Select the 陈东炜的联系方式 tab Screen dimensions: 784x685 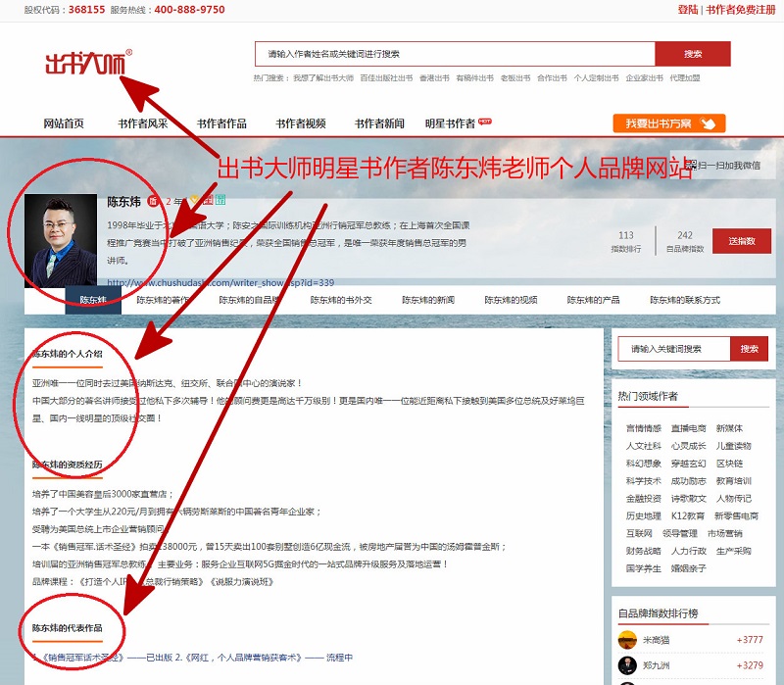[684, 300]
